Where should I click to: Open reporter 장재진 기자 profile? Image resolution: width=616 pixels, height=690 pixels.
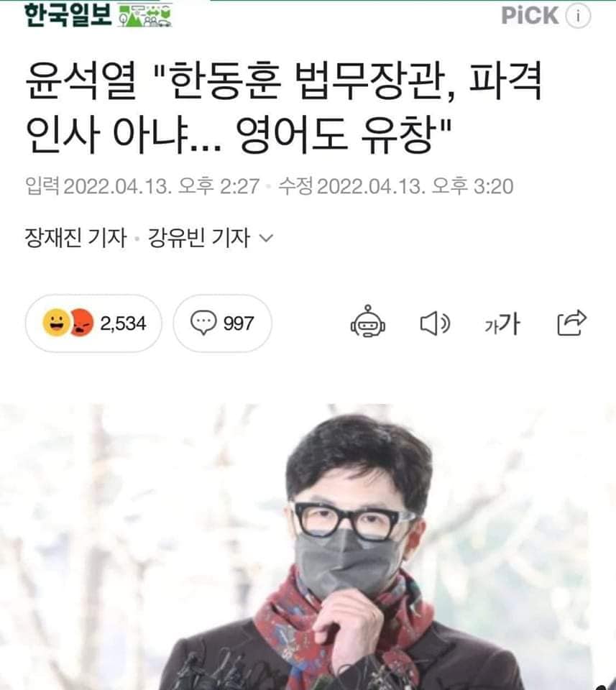point(75,238)
